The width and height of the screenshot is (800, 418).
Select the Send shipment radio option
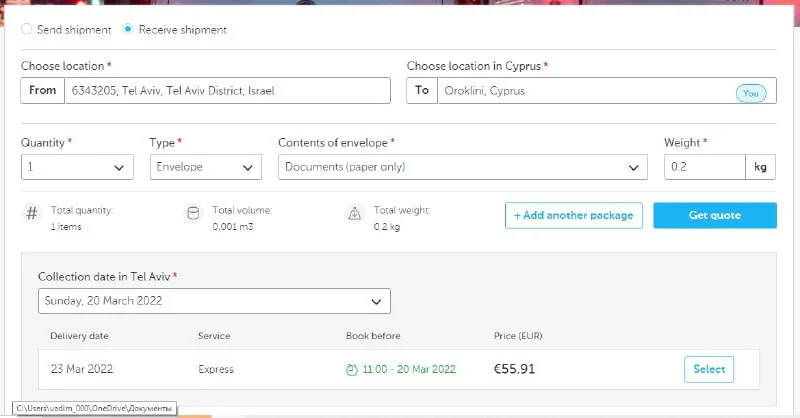[27, 30]
